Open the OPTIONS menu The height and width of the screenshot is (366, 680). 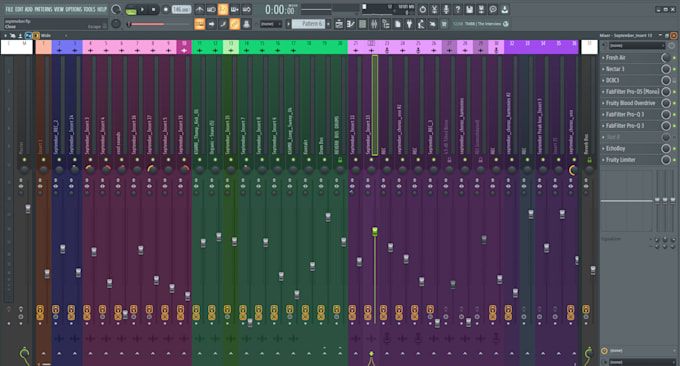pos(74,9)
